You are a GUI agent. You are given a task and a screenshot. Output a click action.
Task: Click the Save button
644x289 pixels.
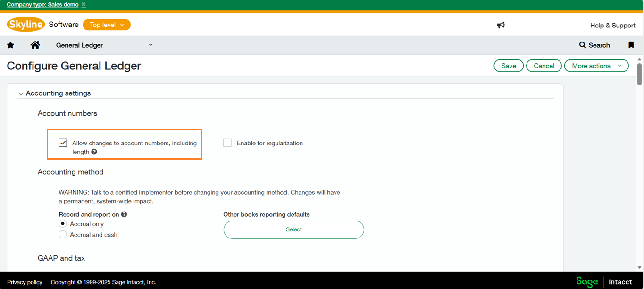tap(508, 66)
